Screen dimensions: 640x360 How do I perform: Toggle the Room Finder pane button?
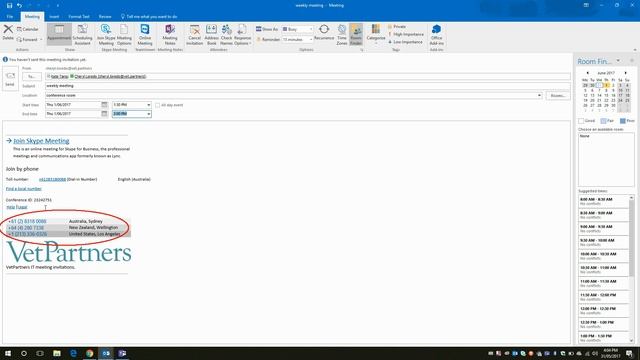(356, 34)
